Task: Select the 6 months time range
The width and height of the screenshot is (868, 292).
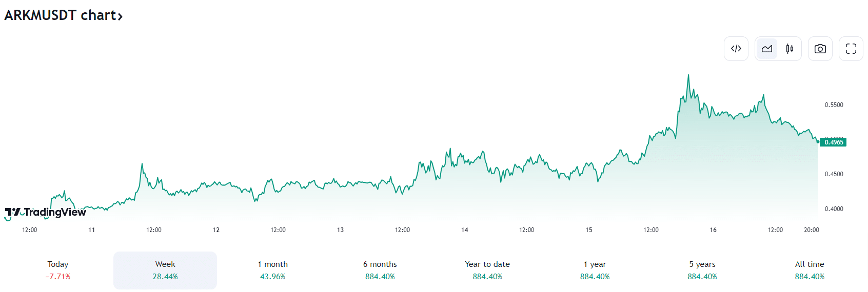Action: 380,270
